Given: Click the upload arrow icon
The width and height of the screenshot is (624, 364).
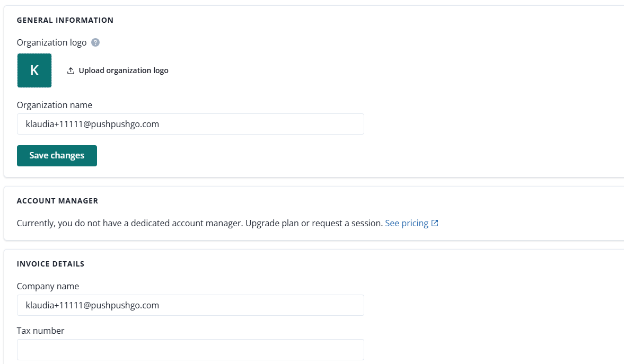Looking at the screenshot, I should pos(71,70).
